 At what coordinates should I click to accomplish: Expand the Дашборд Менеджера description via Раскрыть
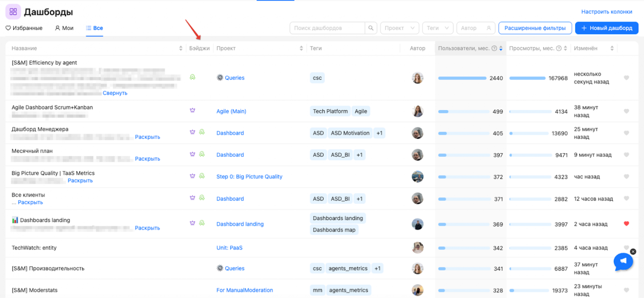[147, 137]
